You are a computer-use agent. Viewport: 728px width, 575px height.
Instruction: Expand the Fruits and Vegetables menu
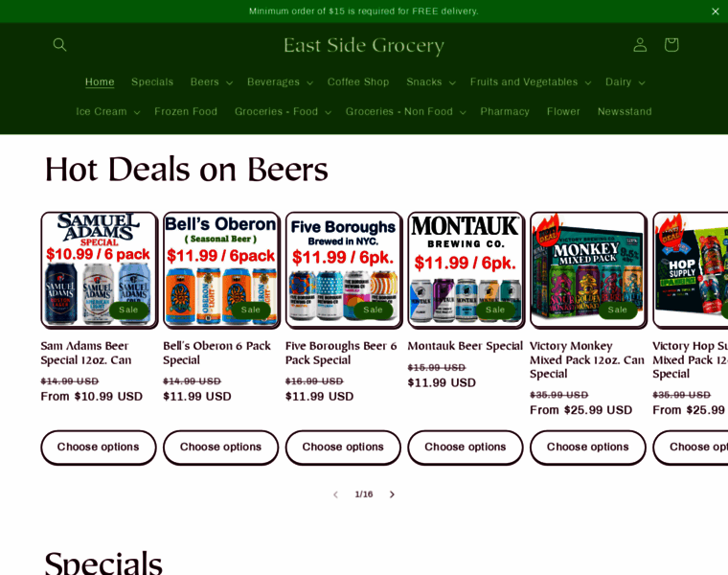point(531,82)
